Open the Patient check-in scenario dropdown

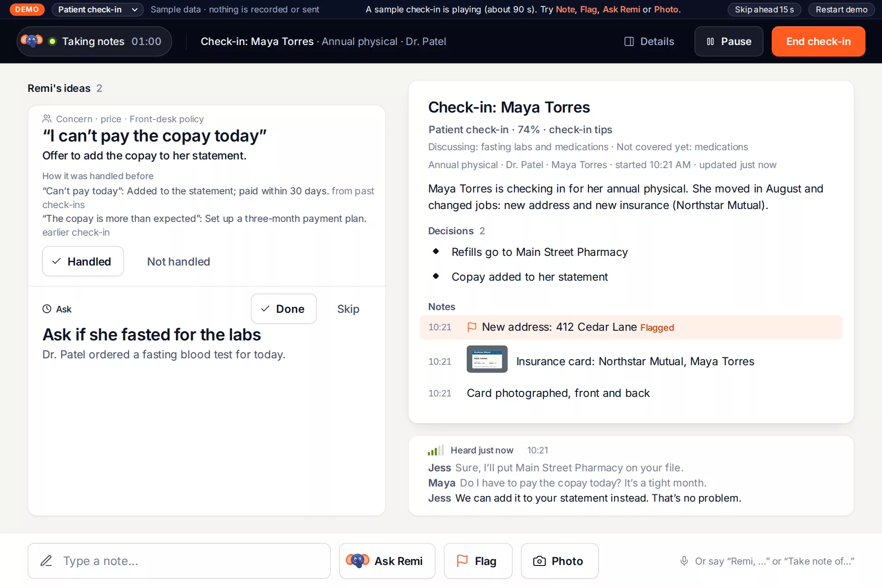[97, 9]
